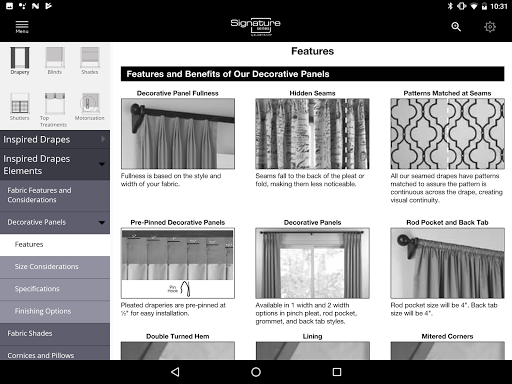Open the Lining image
Viewport: 512px width, 384px height.
tap(312, 351)
